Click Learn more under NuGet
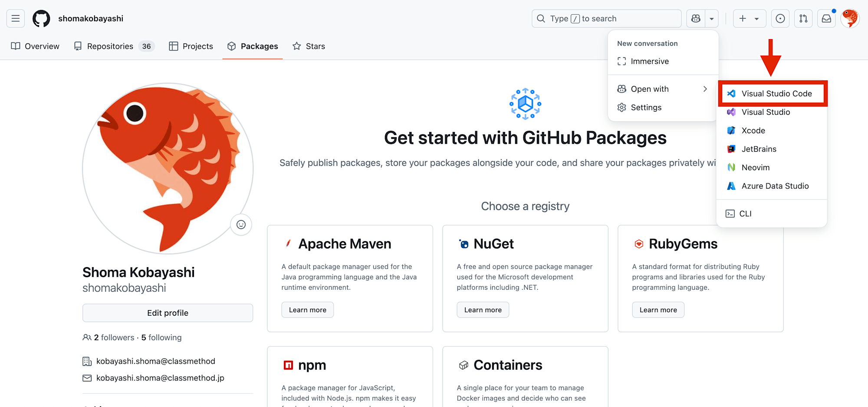This screenshot has width=868, height=407. click(x=483, y=310)
